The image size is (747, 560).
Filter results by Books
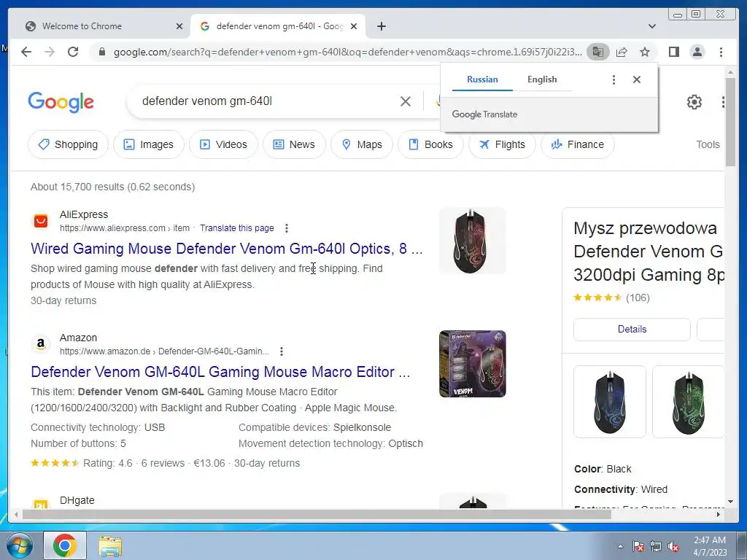coord(430,144)
